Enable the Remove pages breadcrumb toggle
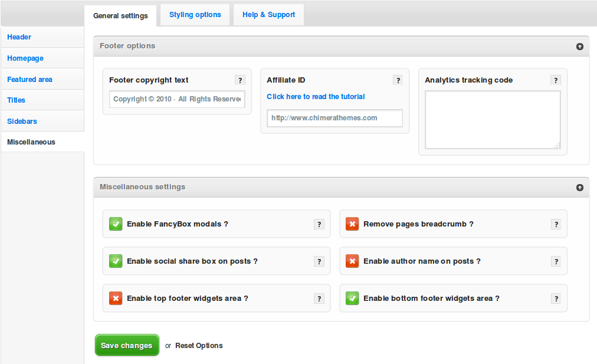The image size is (597, 364). pyautogui.click(x=352, y=224)
